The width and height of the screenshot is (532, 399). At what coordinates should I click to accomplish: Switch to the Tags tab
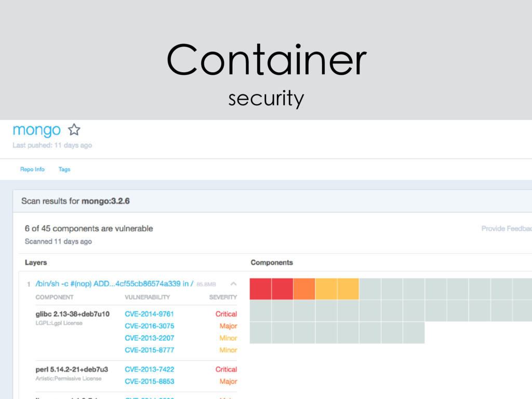coord(64,169)
